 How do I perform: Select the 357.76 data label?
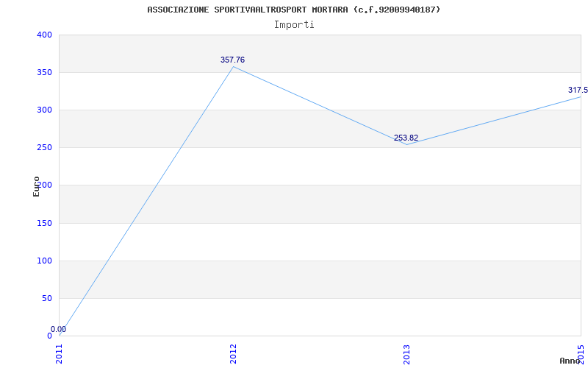232,60
